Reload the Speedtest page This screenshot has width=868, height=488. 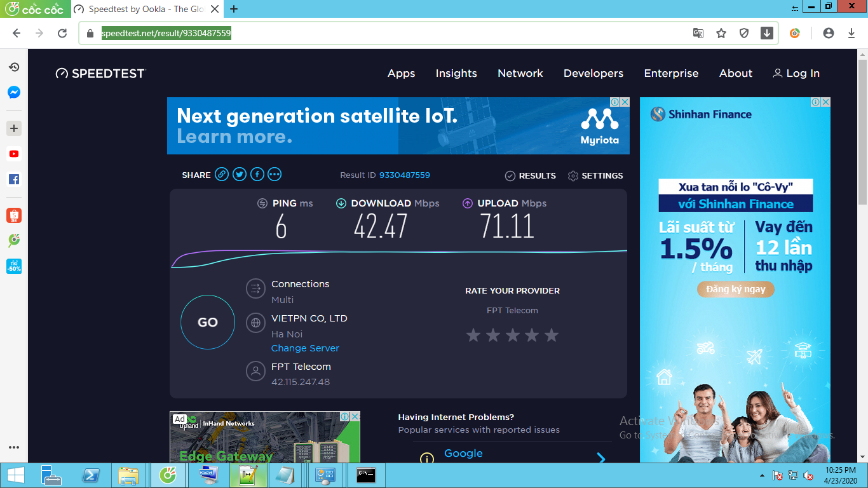62,33
